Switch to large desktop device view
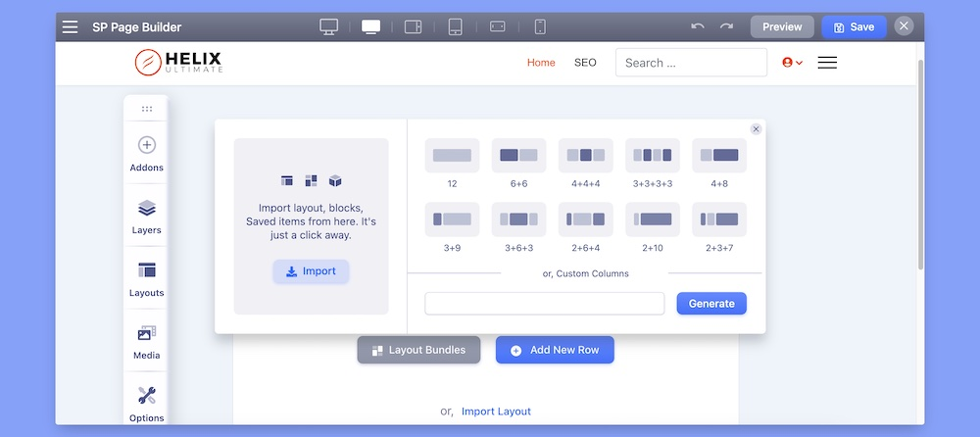The width and height of the screenshot is (980, 437). click(x=329, y=27)
